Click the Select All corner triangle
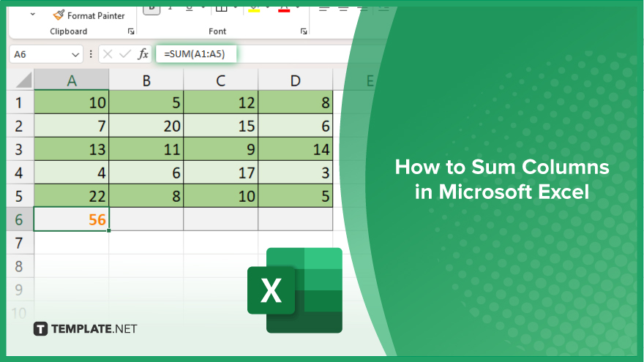This screenshot has height=362, width=644. tap(24, 80)
